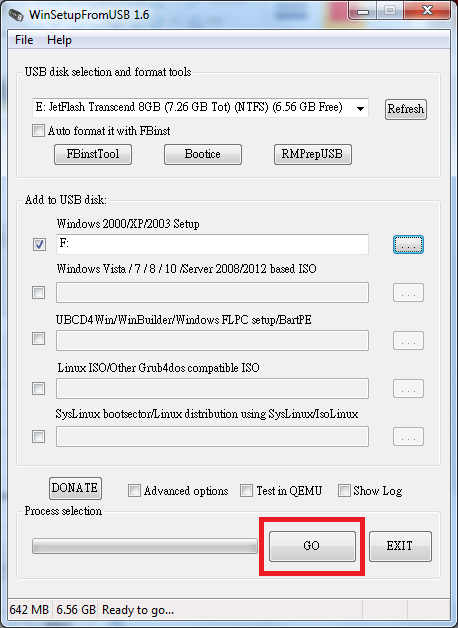The width and height of the screenshot is (458, 628).
Task: Browse for SysLinux bootsector source
Action: tap(408, 437)
